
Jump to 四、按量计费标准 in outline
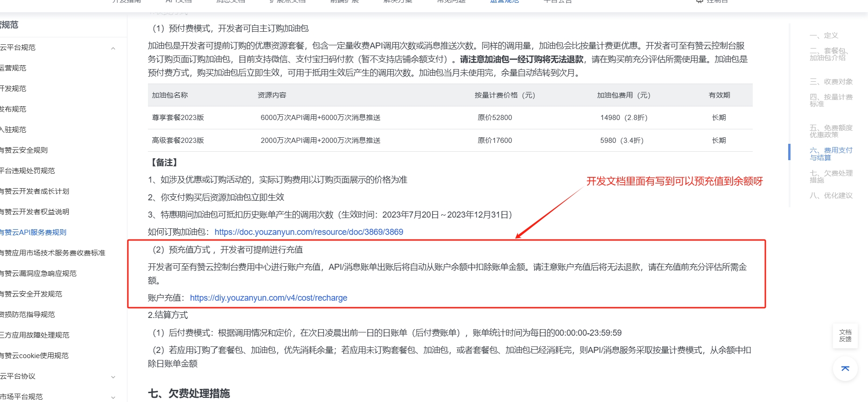tap(831, 100)
